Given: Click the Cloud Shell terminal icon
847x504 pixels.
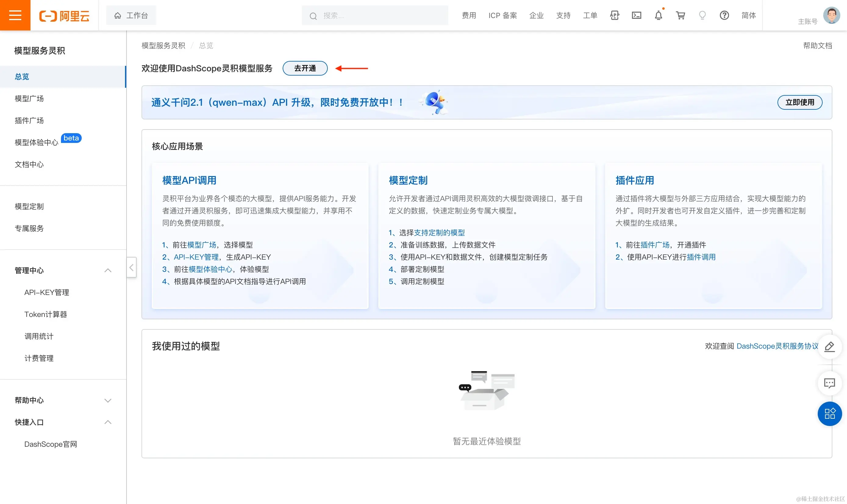Looking at the screenshot, I should 636,15.
